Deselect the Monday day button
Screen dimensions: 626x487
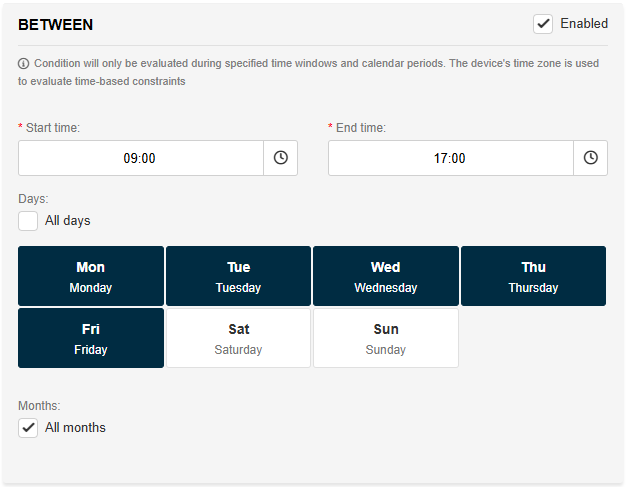coord(91,276)
